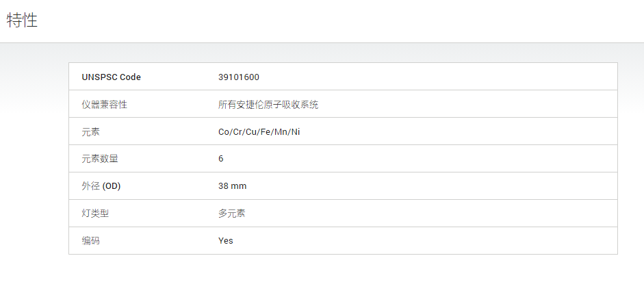Click the Cu symbol in element list
Screen dimensions: 644x295
(x=250, y=132)
